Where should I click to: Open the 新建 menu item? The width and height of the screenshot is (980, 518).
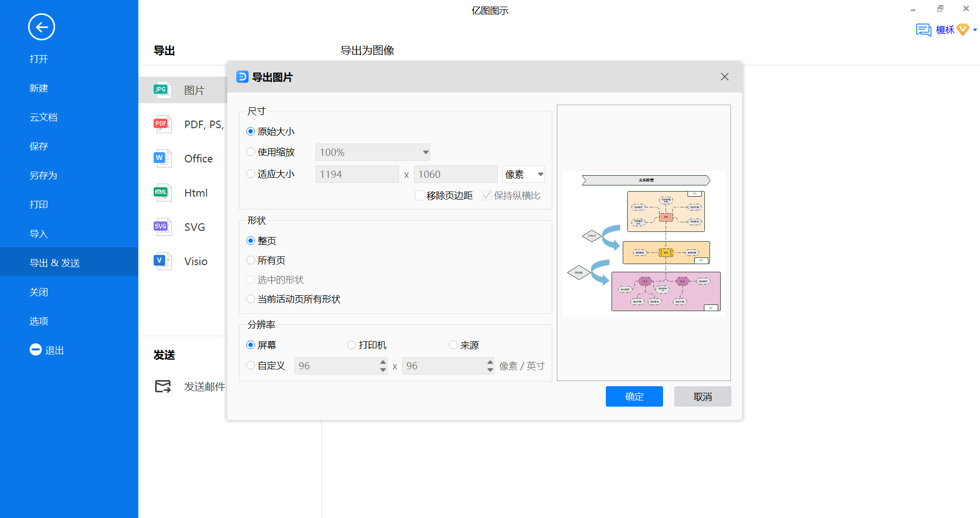pos(39,88)
